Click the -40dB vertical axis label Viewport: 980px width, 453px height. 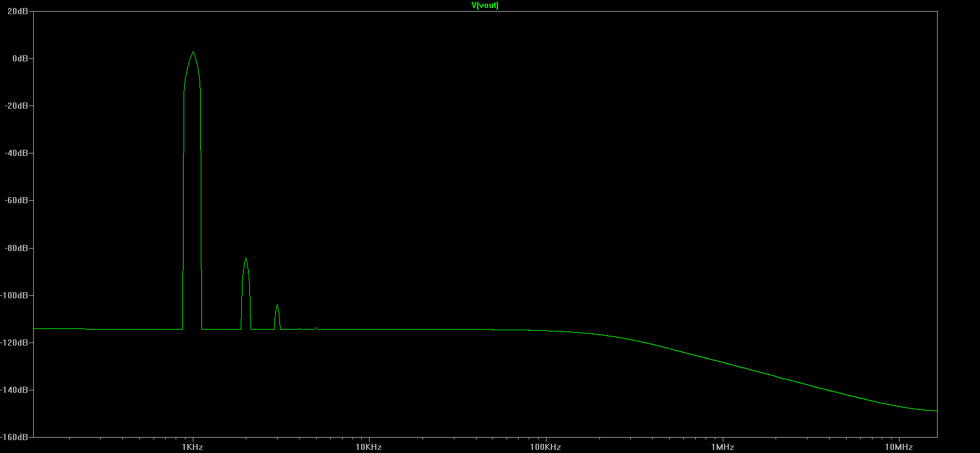pyautogui.click(x=17, y=153)
